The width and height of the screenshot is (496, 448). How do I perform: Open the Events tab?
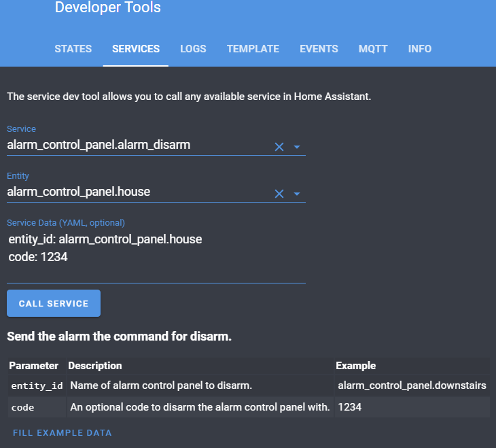[319, 49]
